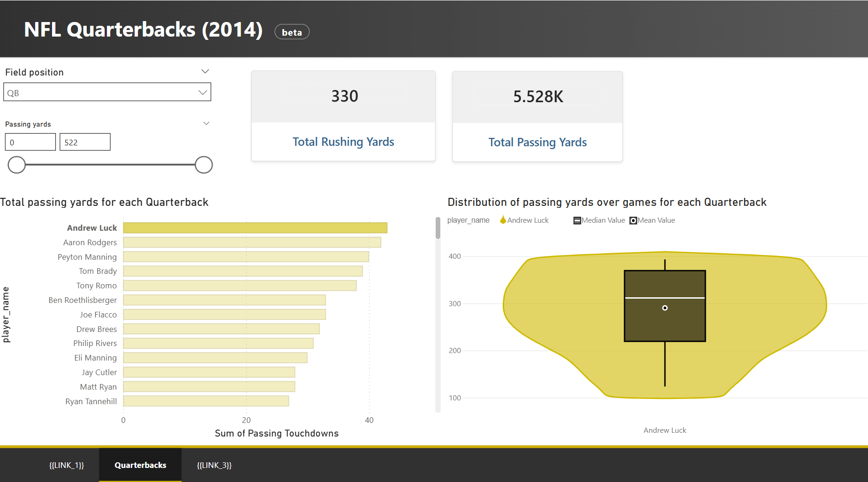Select Aaron Rodgers bar in chart
Screen dimensions: 868x482
[252, 242]
